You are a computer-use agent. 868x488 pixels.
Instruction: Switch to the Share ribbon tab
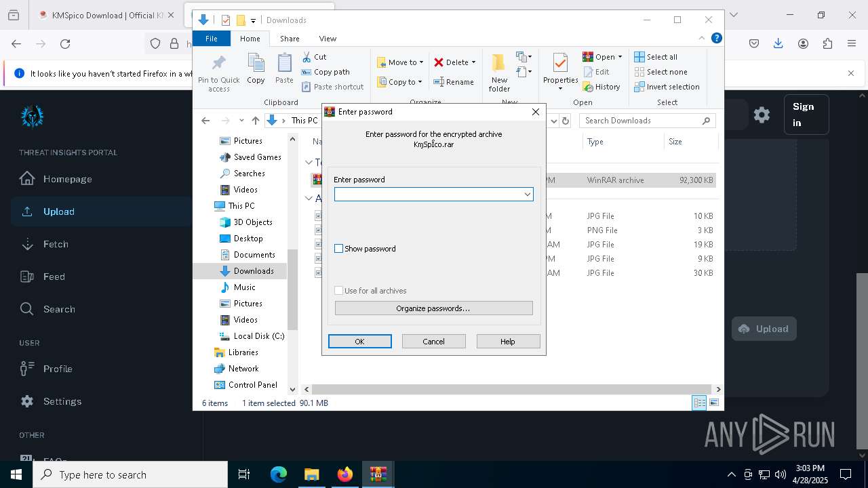(290, 39)
